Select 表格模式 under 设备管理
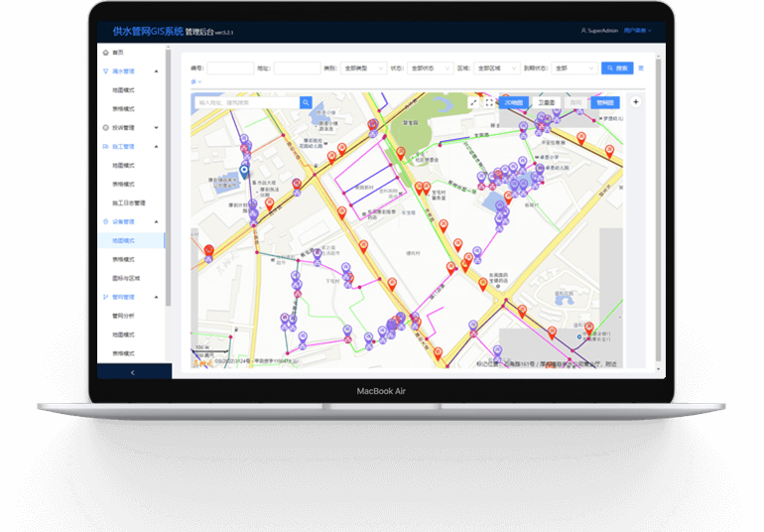The width and height of the screenshot is (764, 532). click(124, 259)
